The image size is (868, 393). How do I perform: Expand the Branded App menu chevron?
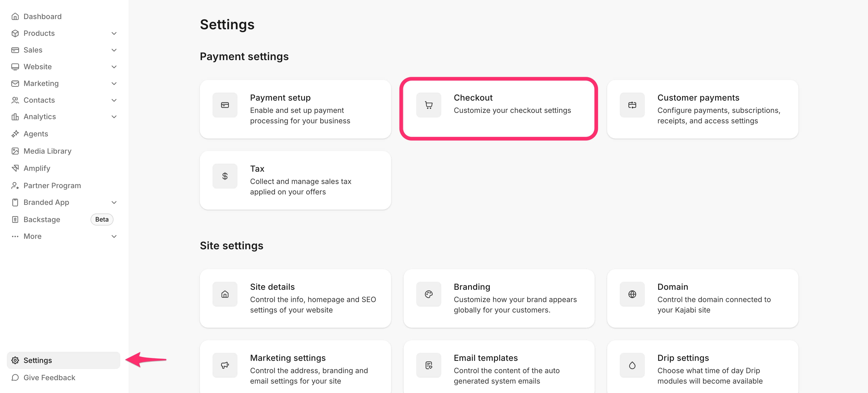click(114, 202)
